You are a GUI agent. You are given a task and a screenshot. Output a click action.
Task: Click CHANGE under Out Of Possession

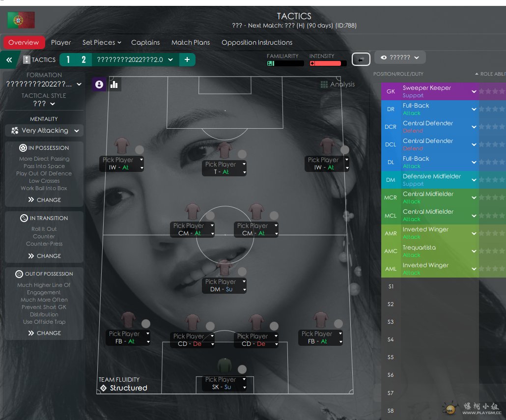pyautogui.click(x=45, y=333)
